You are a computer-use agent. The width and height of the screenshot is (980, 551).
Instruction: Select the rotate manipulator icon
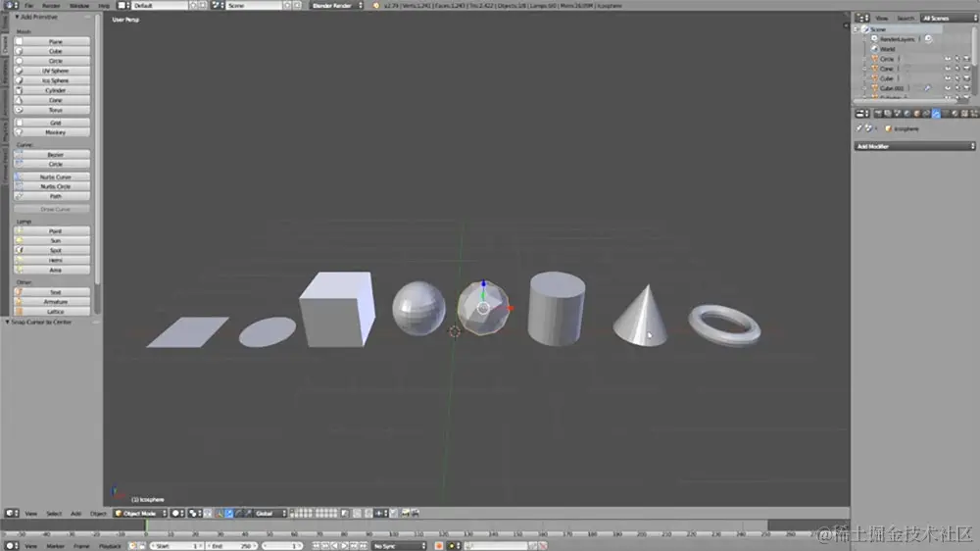click(x=239, y=514)
